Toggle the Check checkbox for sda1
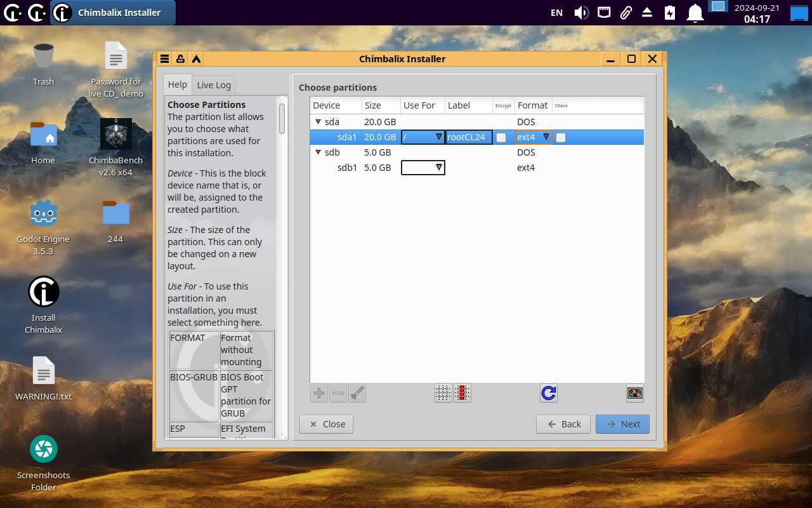Screen dimensions: 812x508 click(561, 137)
